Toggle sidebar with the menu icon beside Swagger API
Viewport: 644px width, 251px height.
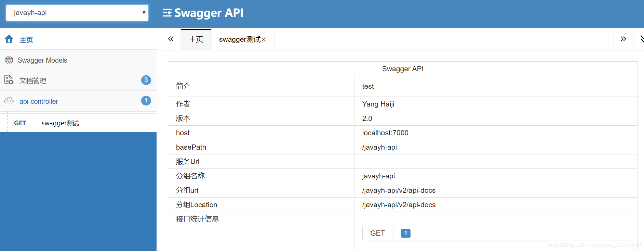pos(167,13)
